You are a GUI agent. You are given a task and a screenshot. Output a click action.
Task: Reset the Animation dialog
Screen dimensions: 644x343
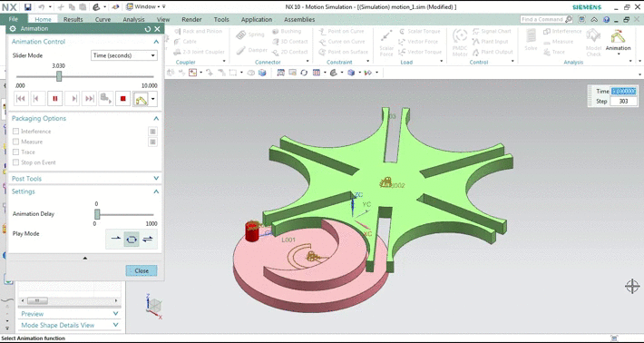pos(148,29)
